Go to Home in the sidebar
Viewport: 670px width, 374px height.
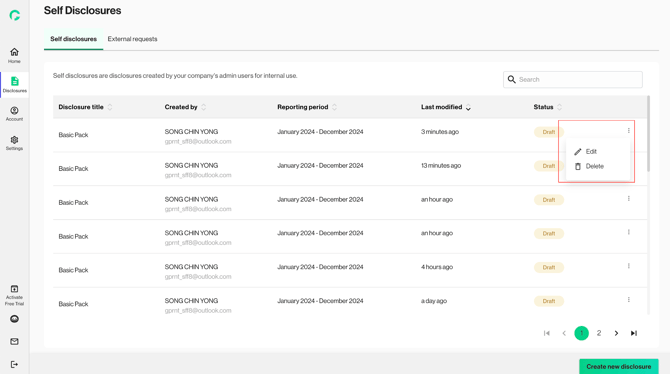[x=14, y=56]
